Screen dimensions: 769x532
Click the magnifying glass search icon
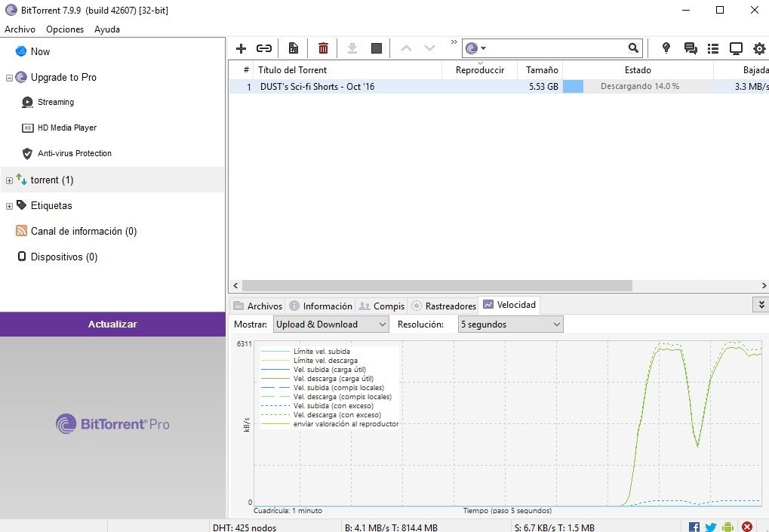pyautogui.click(x=634, y=48)
